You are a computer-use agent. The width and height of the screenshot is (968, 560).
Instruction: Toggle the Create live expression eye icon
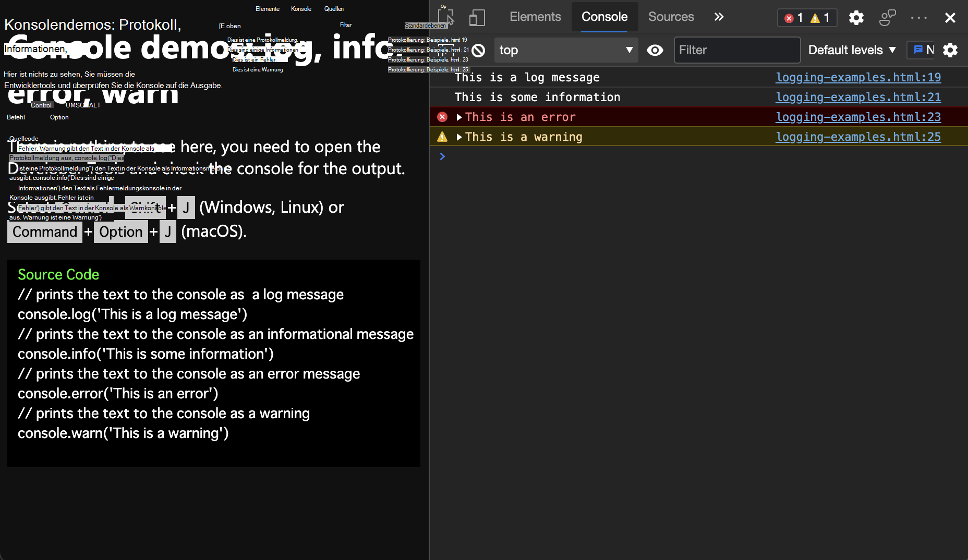point(655,50)
